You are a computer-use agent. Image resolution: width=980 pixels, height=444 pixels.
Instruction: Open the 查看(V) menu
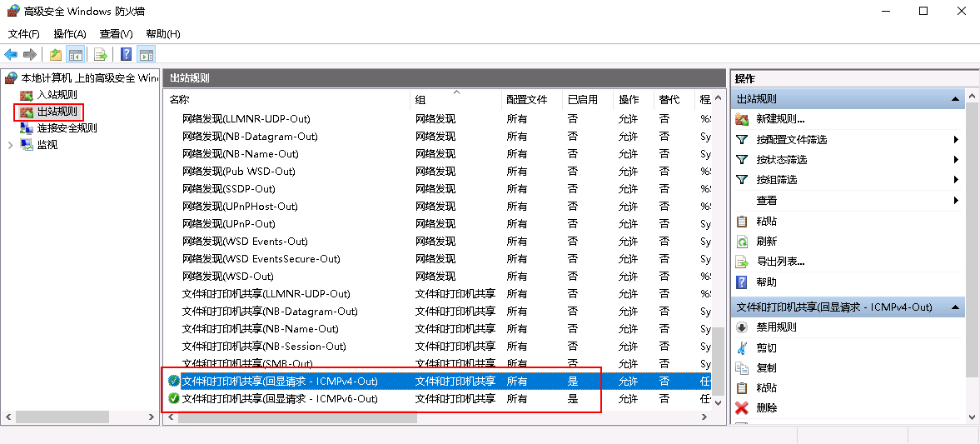tap(117, 34)
